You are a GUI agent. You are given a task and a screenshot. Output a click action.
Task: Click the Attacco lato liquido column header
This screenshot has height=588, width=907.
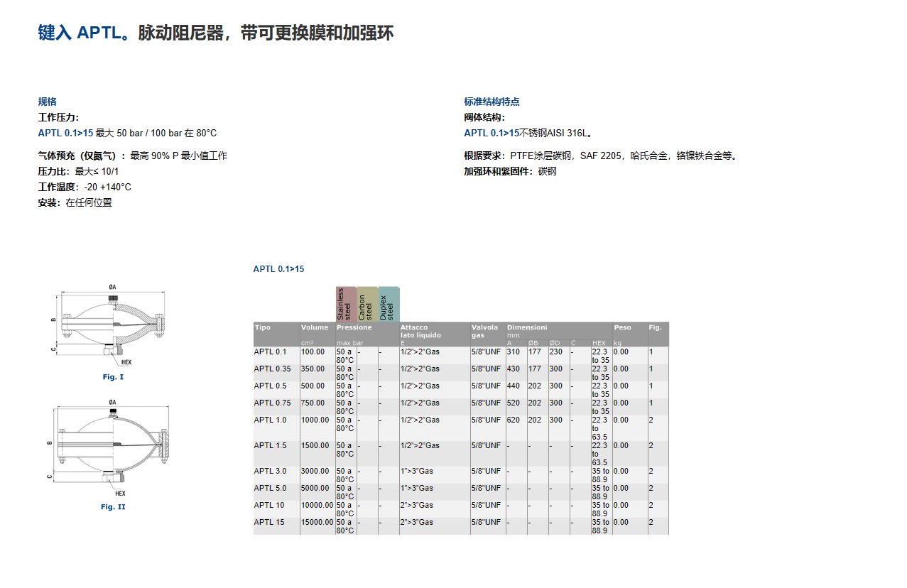coord(420,331)
